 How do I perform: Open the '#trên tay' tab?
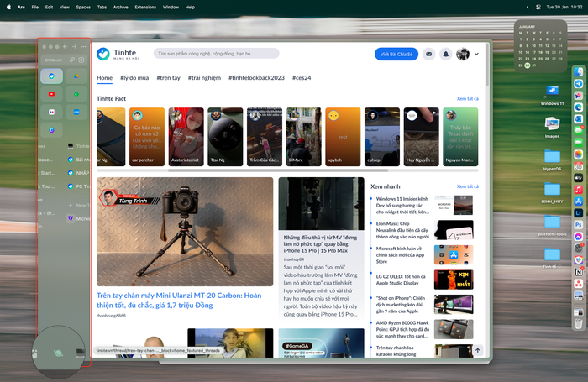click(168, 77)
